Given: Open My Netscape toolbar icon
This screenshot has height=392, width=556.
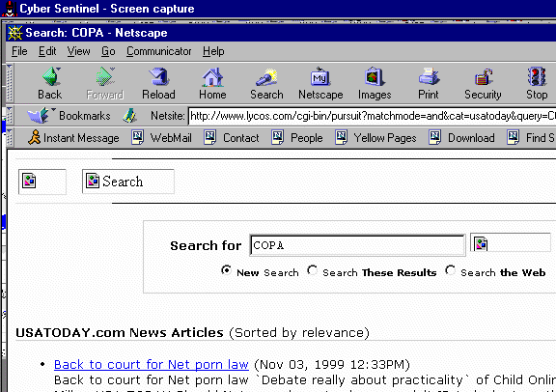Looking at the screenshot, I should coord(320,77).
